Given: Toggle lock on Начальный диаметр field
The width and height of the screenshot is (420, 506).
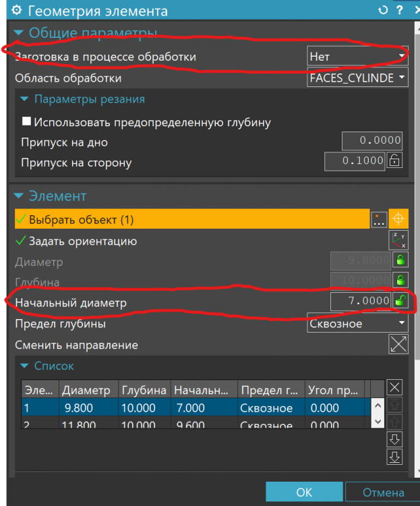Looking at the screenshot, I should pos(400,302).
